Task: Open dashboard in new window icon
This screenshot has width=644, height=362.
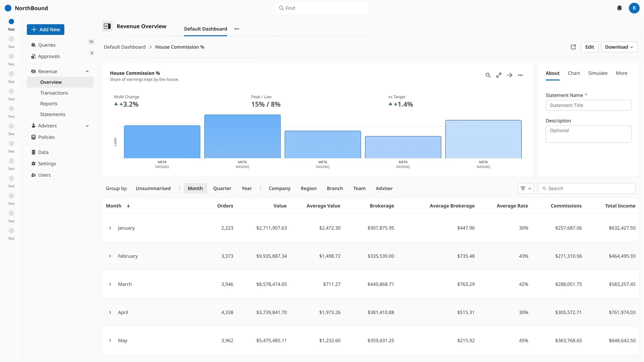Action: (573, 47)
